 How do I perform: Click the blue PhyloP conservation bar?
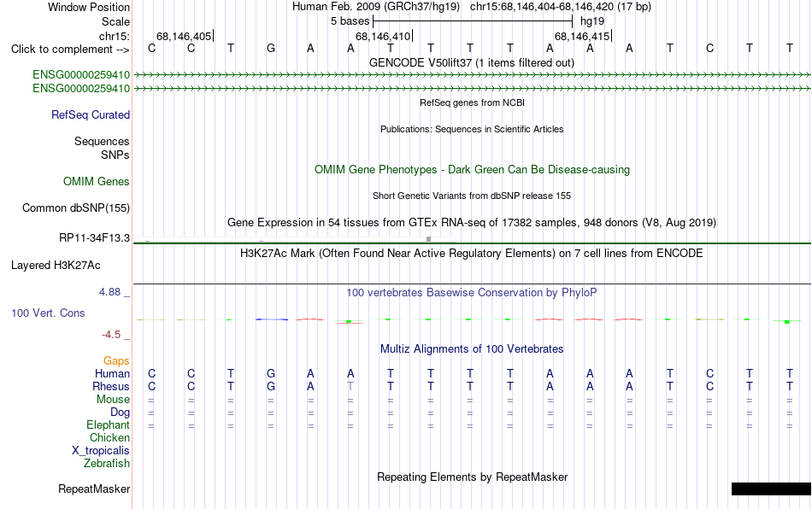pyautogui.click(x=271, y=319)
